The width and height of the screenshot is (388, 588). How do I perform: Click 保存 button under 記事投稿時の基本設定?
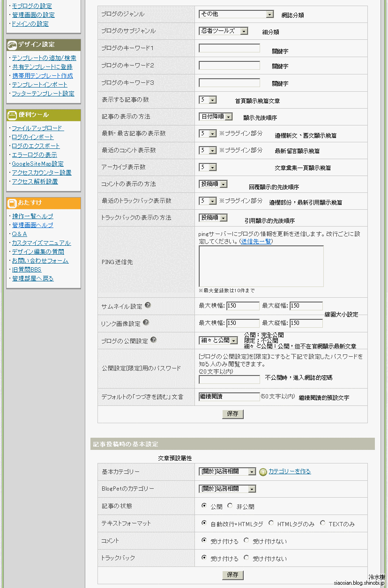[x=233, y=575]
